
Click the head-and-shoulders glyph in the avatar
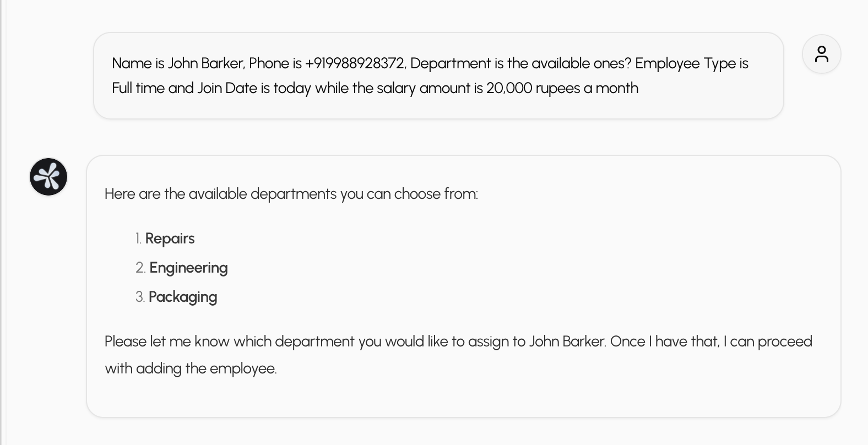pyautogui.click(x=821, y=53)
